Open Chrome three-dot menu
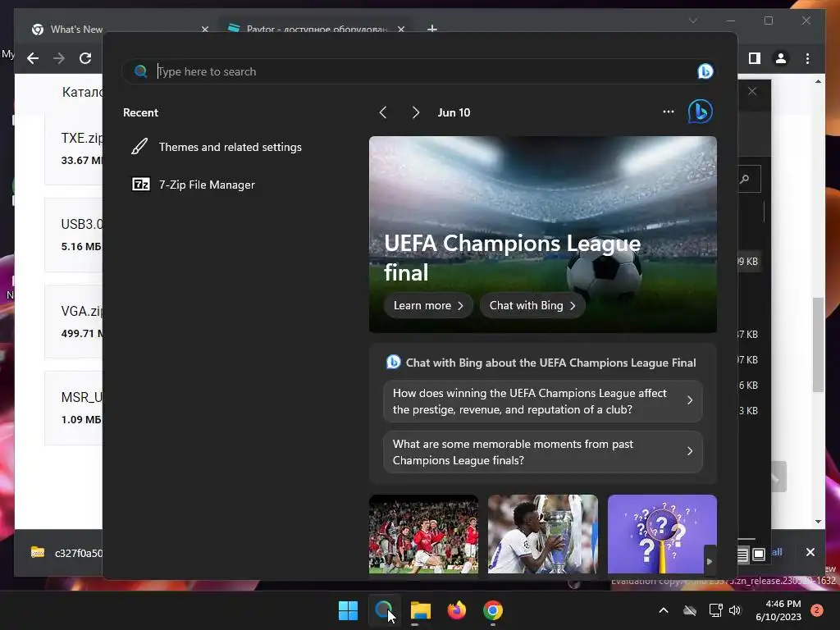 pos(807,58)
